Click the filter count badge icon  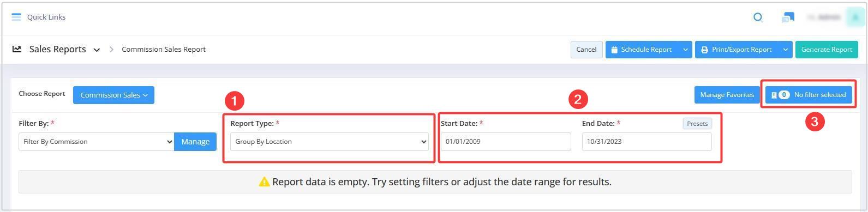(784, 95)
